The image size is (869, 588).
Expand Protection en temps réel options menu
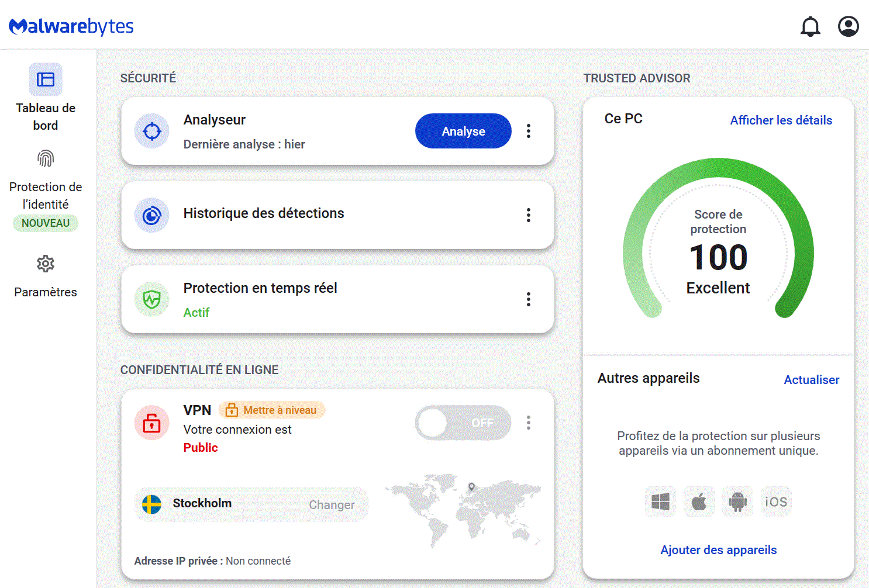529,299
